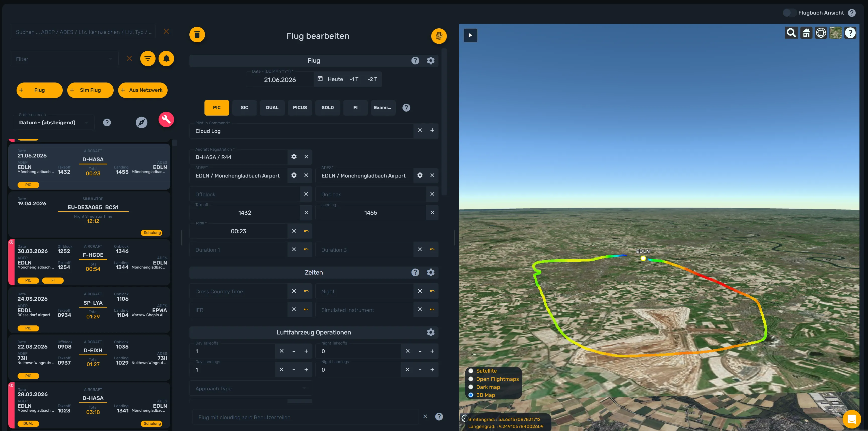Select the PIC role tab
868x431 pixels.
pyautogui.click(x=217, y=107)
